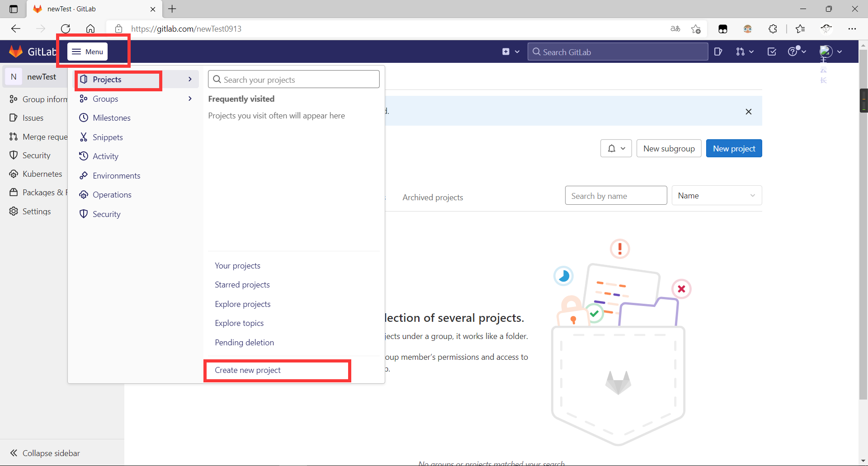Click the Milestones clock icon
Viewport: 868px width, 466px height.
(x=84, y=118)
